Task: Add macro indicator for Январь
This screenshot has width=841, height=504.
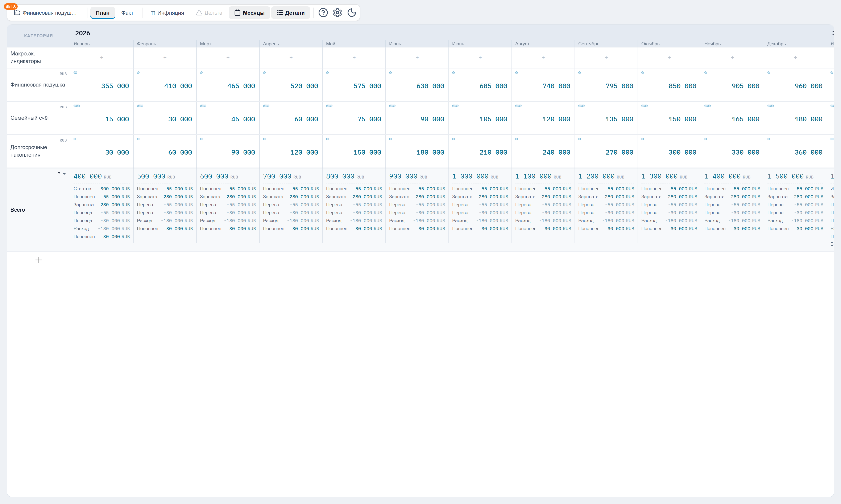Action: coord(101,58)
